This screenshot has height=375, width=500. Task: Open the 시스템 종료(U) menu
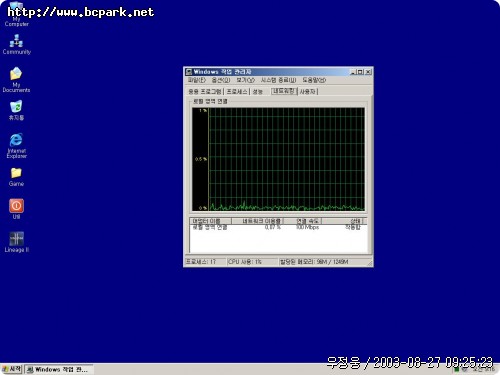point(278,80)
